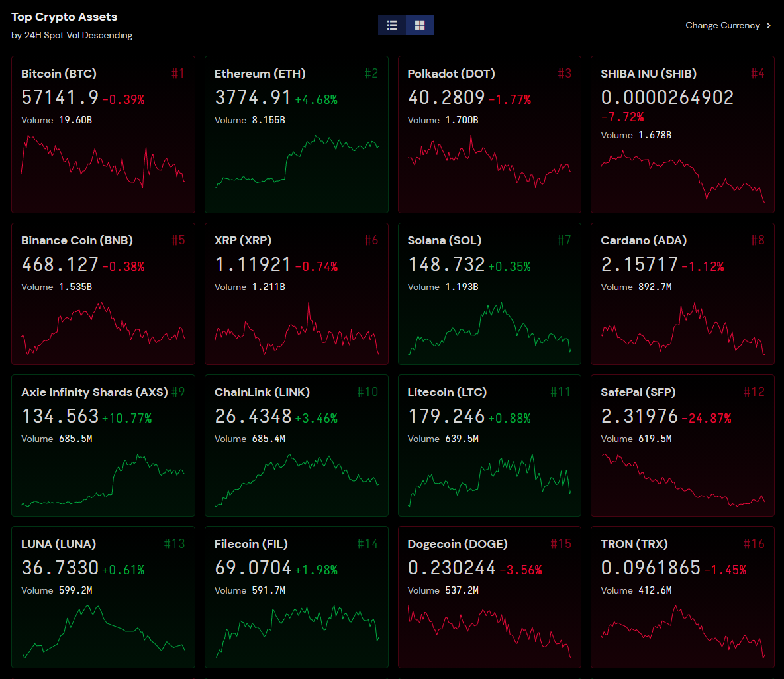This screenshot has height=679, width=784.
Task: Click the Dogecoin price chart sparkline
Action: [489, 631]
